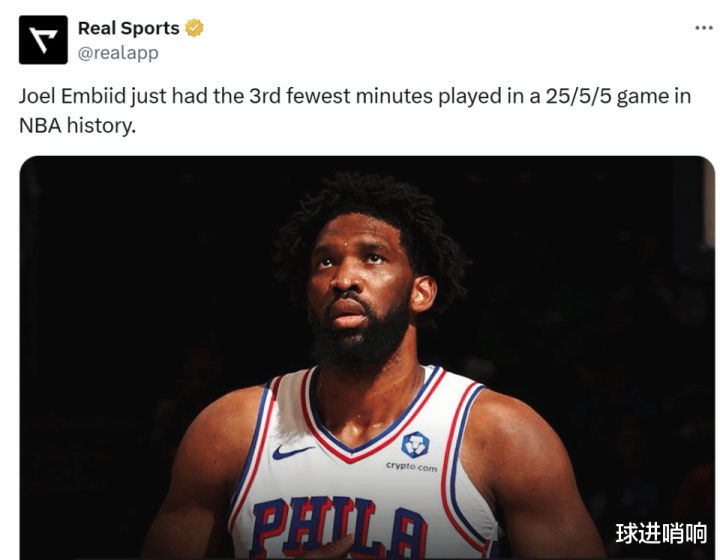Click the 球进哨响 watermark
This screenshot has height=560, width=720.
(660, 533)
